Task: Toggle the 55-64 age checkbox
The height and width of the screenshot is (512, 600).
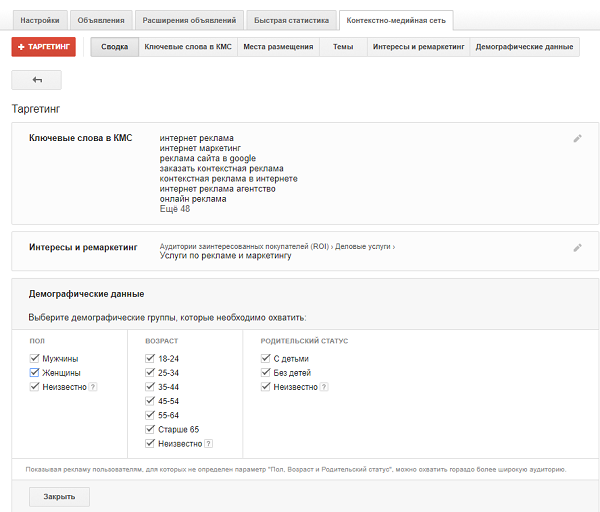Action: tap(150, 415)
